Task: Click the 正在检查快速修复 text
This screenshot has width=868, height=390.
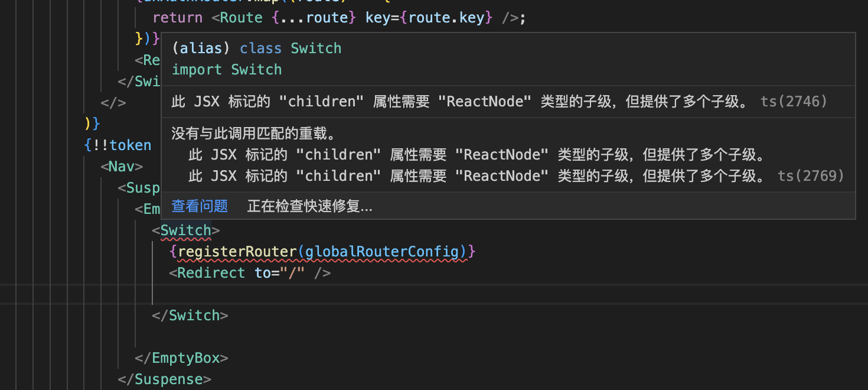Action: [x=309, y=206]
